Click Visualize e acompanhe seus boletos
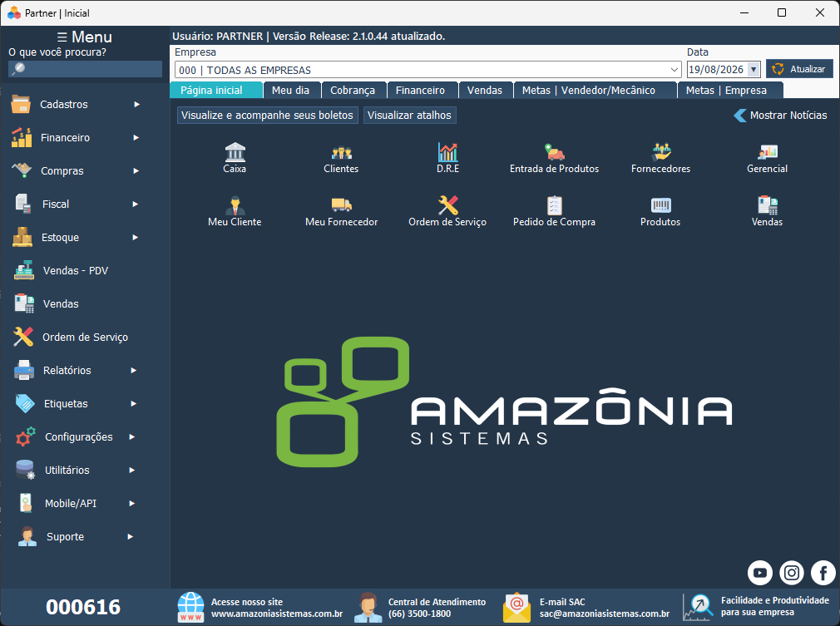Screen dimensions: 840x626 pos(267,115)
